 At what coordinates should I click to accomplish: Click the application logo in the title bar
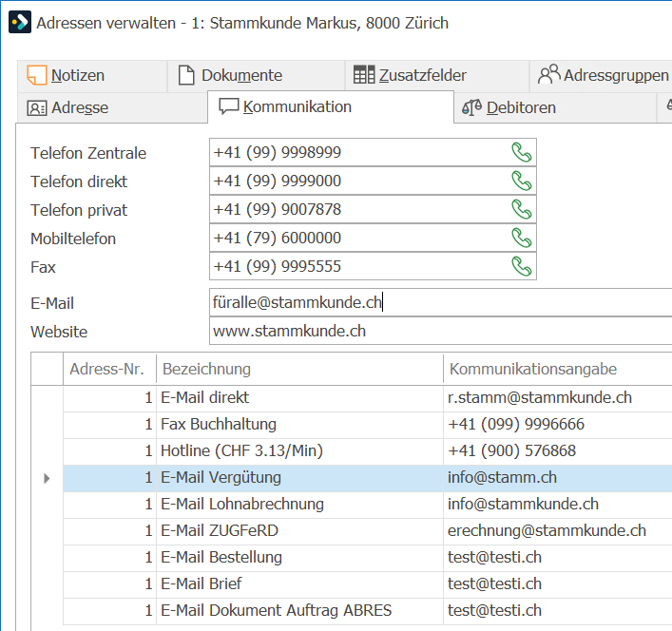pyautogui.click(x=20, y=22)
